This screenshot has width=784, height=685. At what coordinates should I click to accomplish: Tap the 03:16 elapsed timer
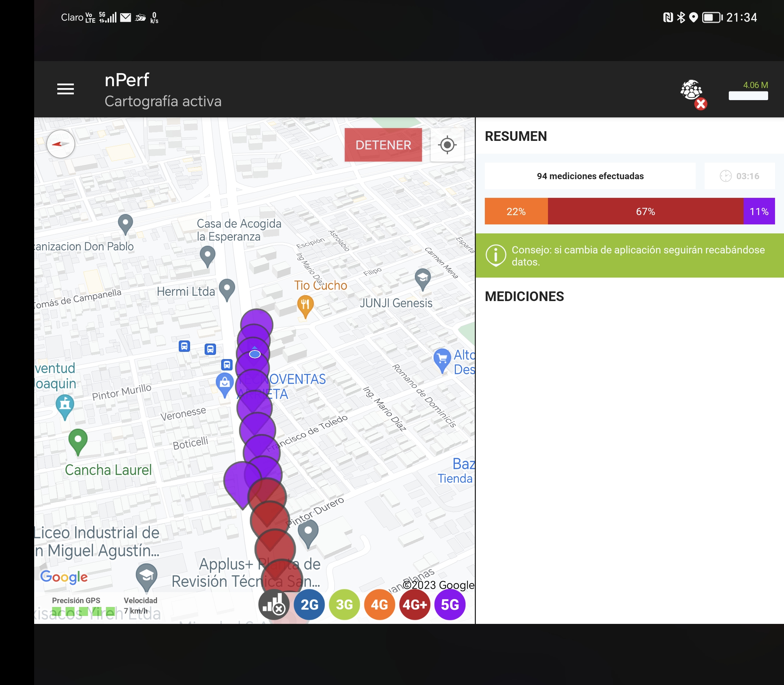[739, 176]
